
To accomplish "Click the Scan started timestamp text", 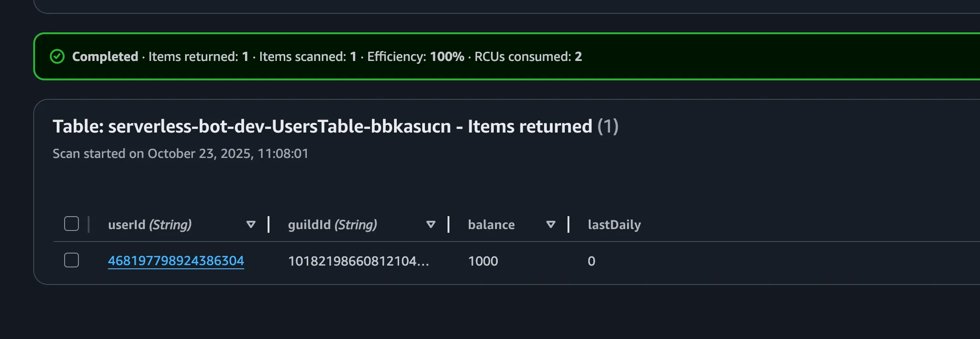I will 181,153.
